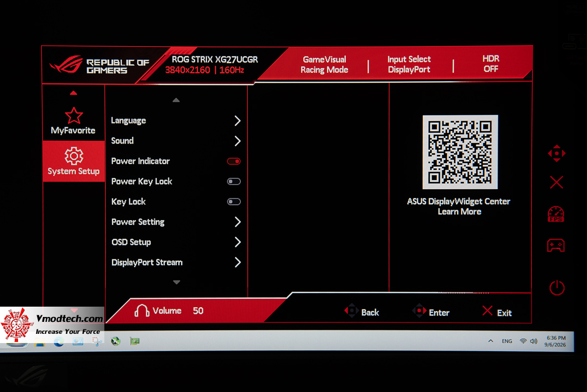Click the joystick navigation icon on the right
This screenshot has height=392, width=587.
pos(557,153)
